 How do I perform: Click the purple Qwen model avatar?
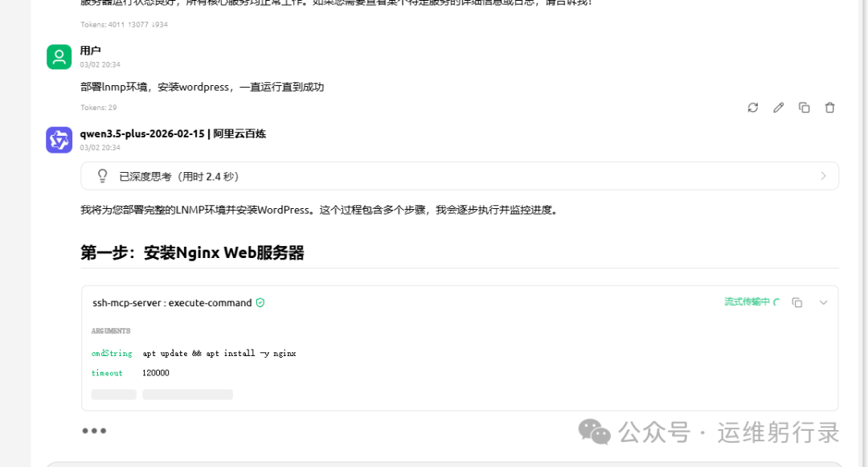[x=59, y=140]
